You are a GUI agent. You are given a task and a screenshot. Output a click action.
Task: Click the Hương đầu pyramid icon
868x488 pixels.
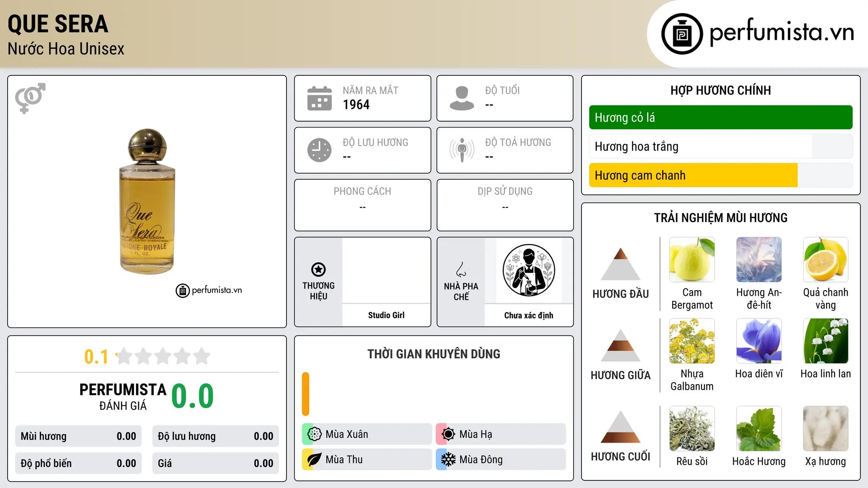click(x=620, y=264)
